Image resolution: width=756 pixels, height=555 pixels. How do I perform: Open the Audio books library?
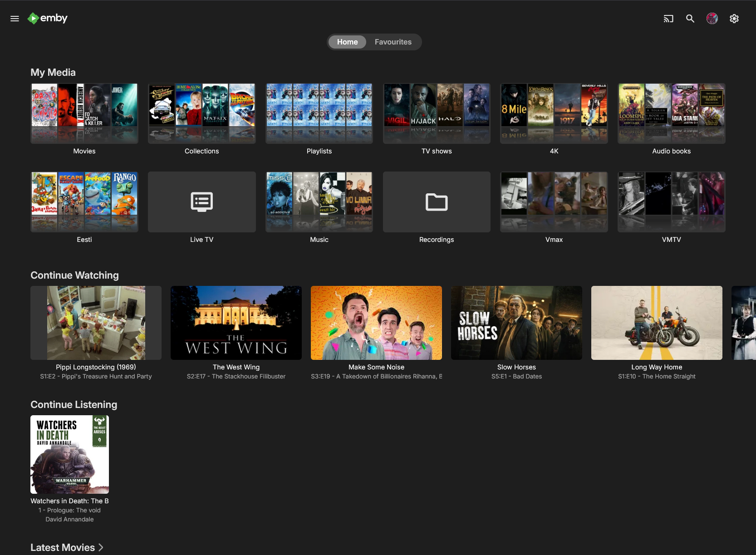[x=671, y=113]
